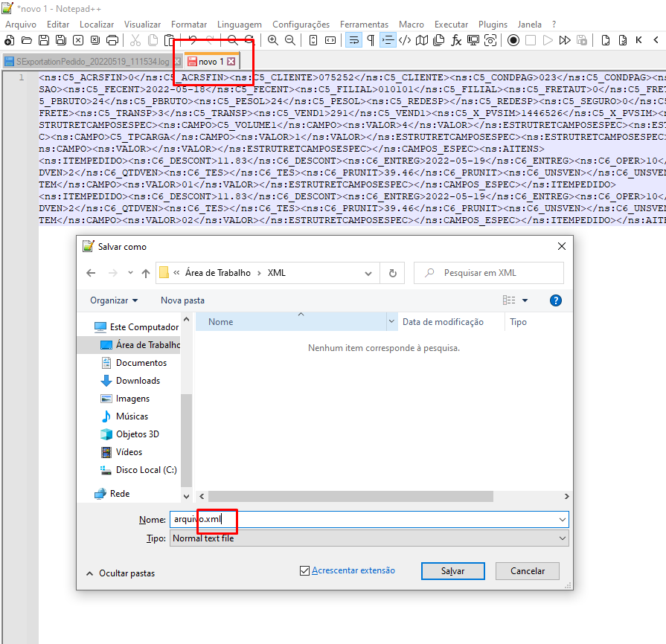Refresh the XML folder view
The image size is (666, 644).
coord(393,274)
